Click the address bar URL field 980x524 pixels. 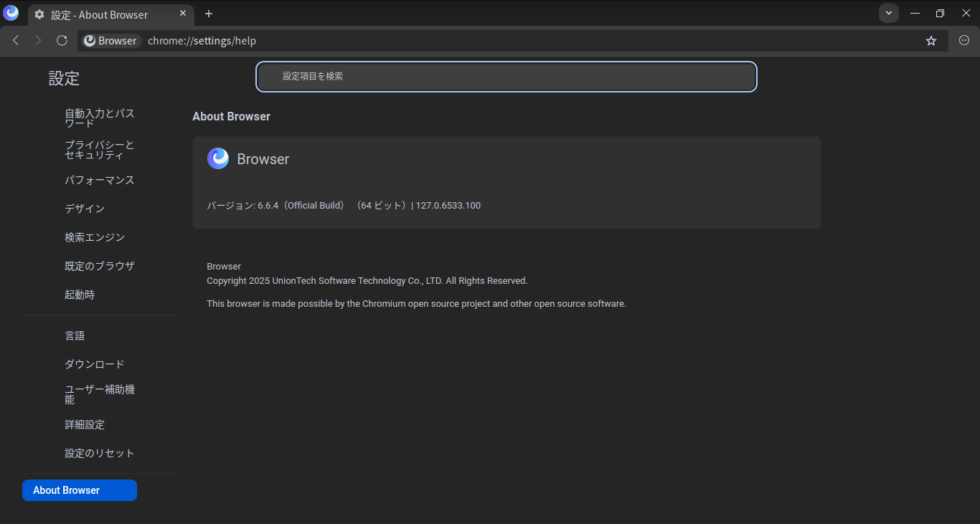(502, 41)
